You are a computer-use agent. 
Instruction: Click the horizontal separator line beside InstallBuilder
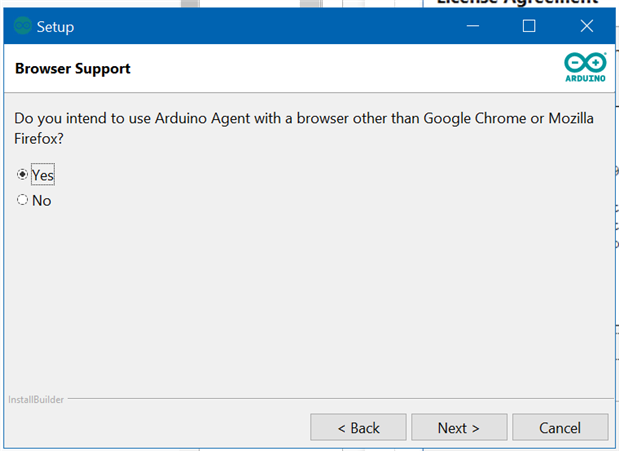click(341, 399)
